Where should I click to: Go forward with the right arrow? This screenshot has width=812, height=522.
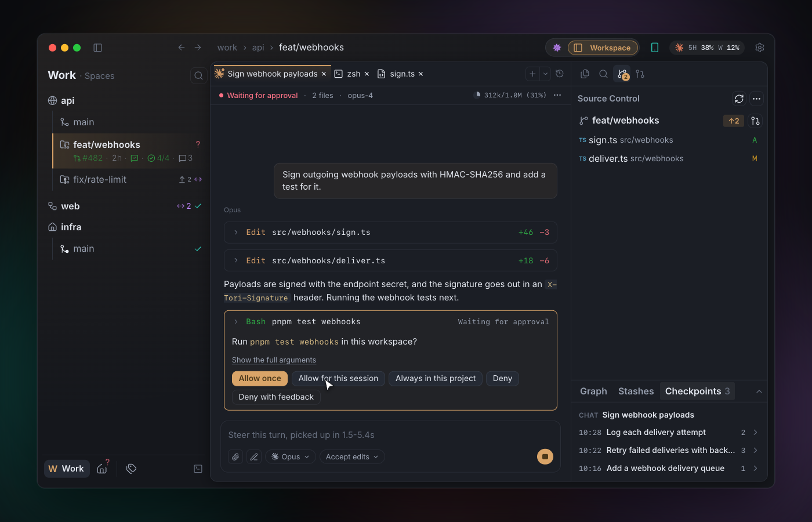pos(198,48)
